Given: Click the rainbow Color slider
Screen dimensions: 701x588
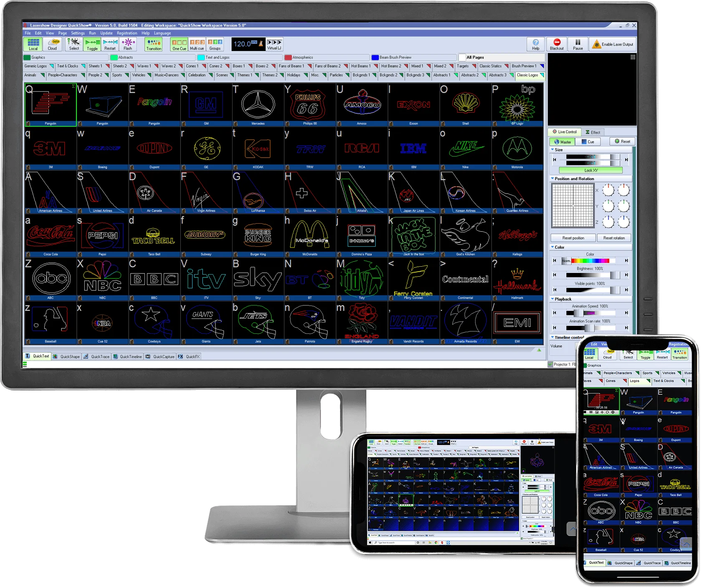Looking at the screenshot, I should point(590,261).
